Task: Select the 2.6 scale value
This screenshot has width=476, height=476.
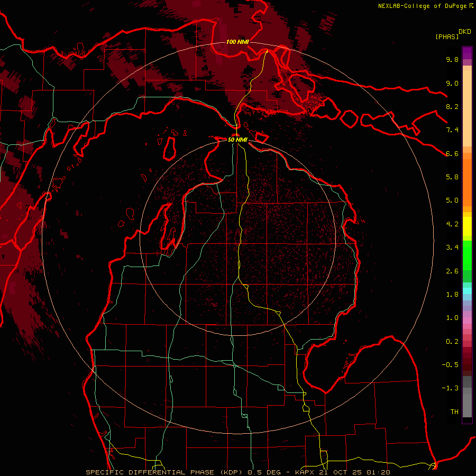Action: [x=452, y=271]
